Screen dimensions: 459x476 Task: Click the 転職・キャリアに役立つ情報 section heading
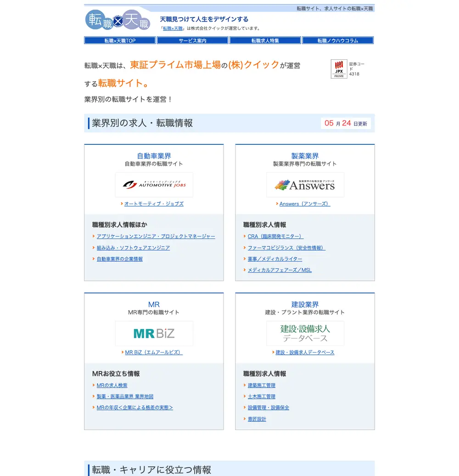point(151,470)
